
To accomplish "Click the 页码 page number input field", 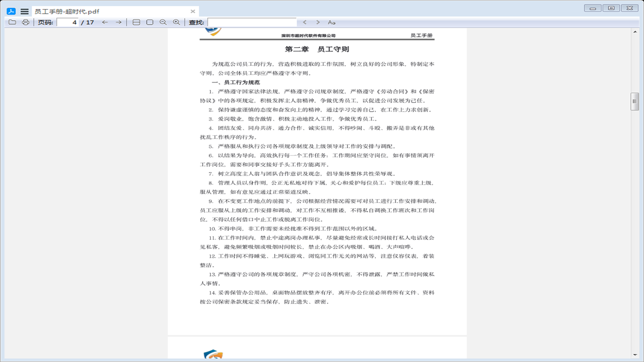I will (66, 22).
